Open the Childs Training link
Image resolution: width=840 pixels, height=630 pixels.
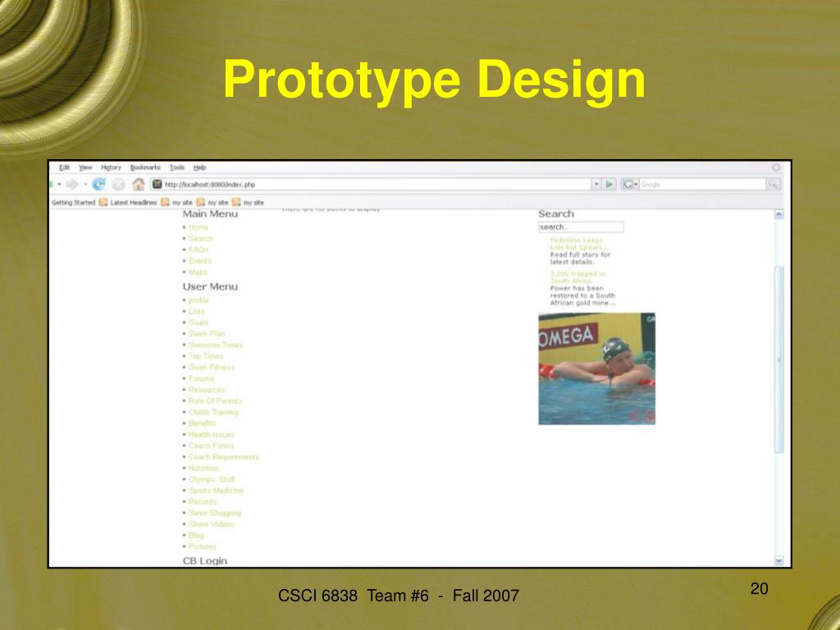coord(213,413)
